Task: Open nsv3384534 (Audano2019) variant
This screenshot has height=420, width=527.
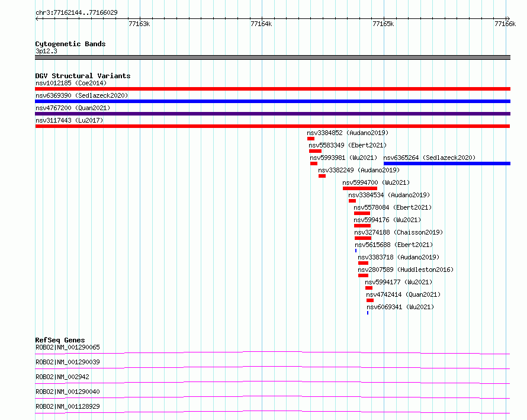Action: (389, 195)
